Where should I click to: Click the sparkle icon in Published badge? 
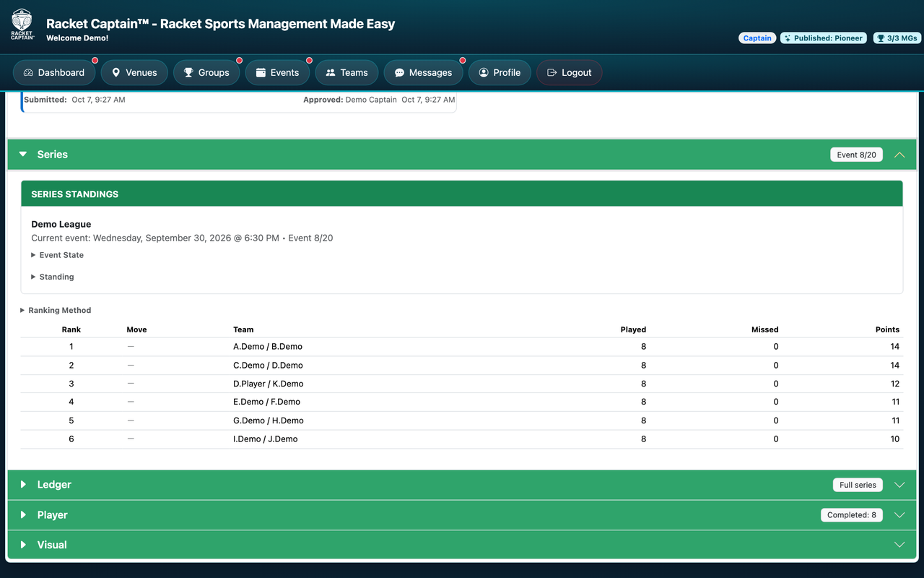(788, 38)
